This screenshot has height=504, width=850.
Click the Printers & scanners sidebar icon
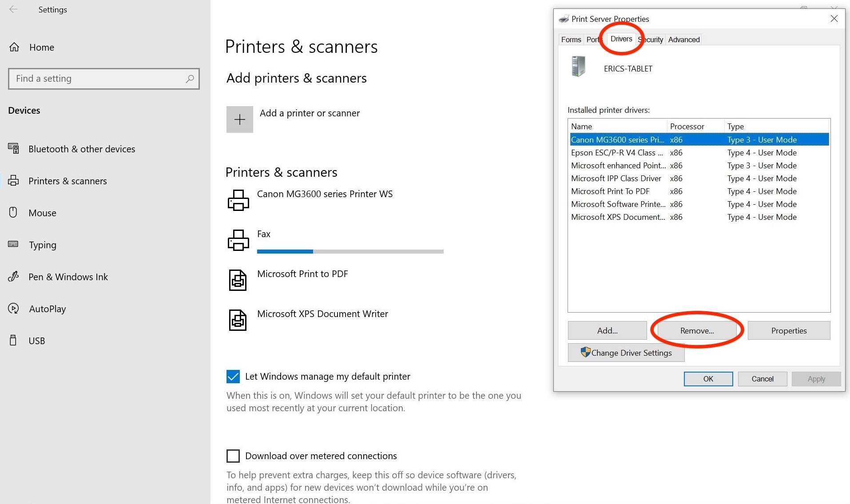pos(13,180)
